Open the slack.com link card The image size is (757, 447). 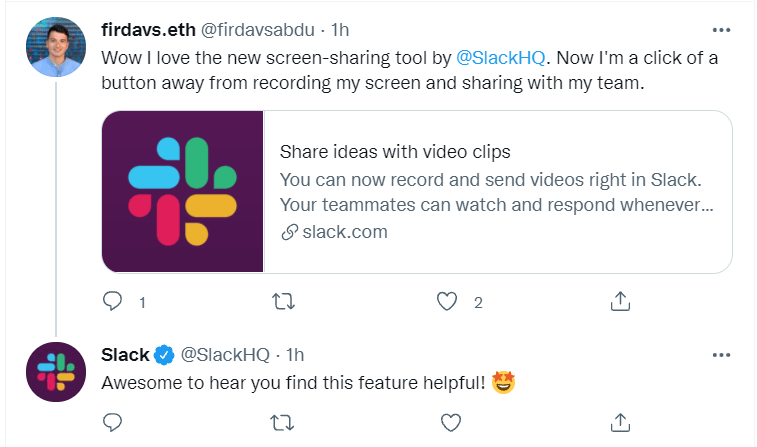497,192
